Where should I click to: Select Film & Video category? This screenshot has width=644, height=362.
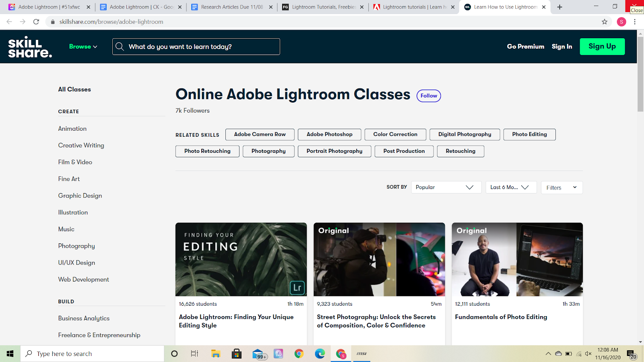click(75, 162)
